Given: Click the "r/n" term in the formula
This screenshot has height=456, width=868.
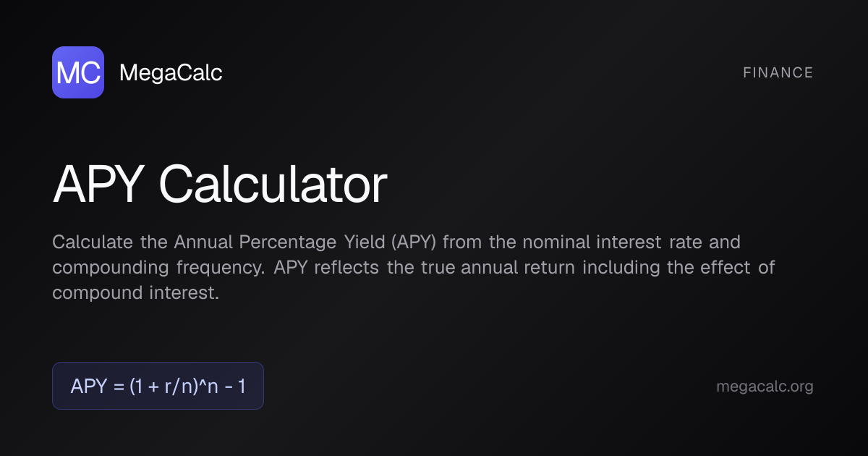Looking at the screenshot, I should coord(176,386).
